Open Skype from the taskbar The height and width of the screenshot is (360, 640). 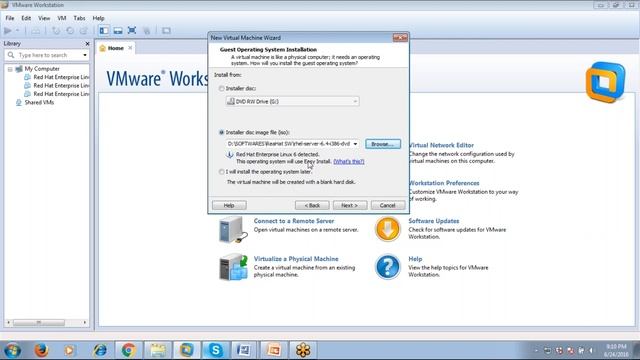pyautogui.click(x=216, y=350)
